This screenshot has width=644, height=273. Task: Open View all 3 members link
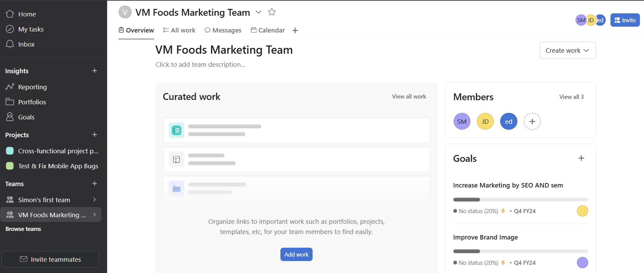[571, 97]
